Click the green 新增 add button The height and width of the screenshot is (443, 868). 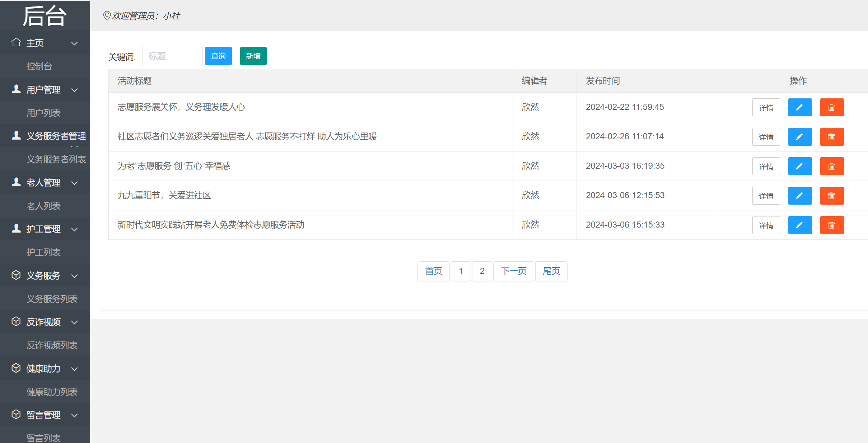[x=253, y=56]
